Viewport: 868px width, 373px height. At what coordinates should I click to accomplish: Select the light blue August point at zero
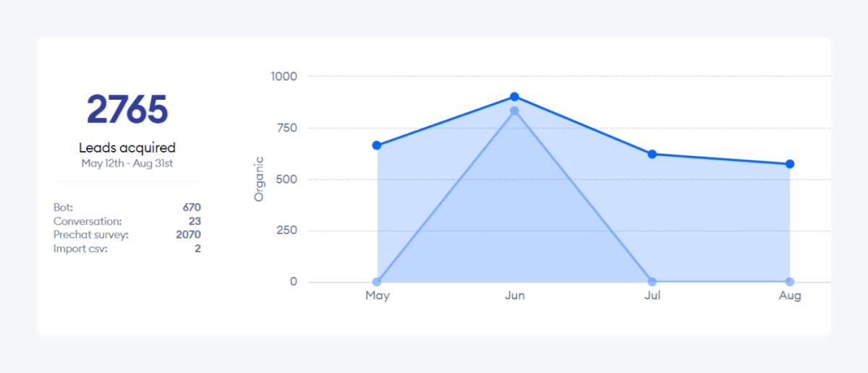click(x=790, y=282)
